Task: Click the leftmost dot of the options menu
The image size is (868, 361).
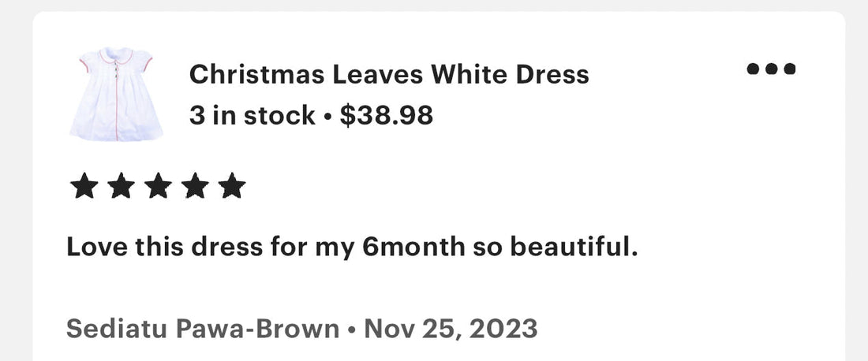Action: click(x=753, y=69)
